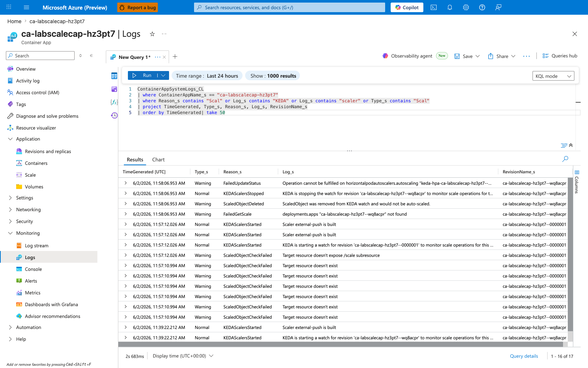588x368 pixels.
Task: Open Copilot
Action: 407,7
